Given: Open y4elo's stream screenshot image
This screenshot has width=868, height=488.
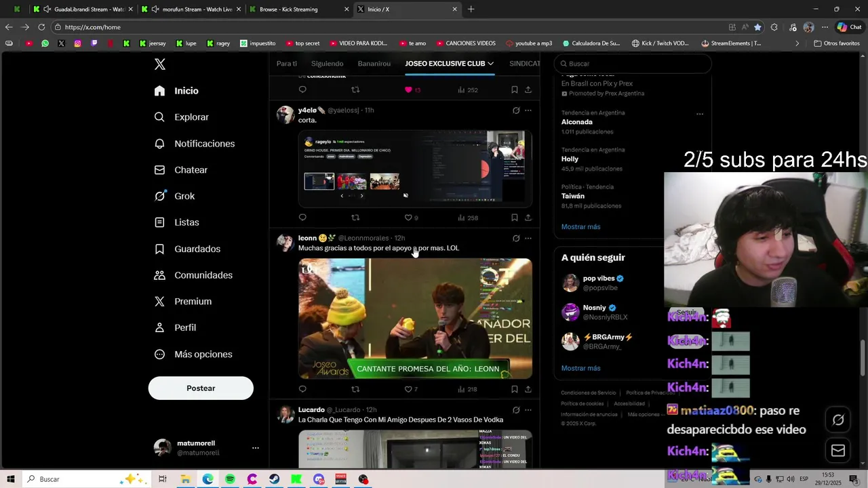Looking at the screenshot, I should [x=415, y=169].
